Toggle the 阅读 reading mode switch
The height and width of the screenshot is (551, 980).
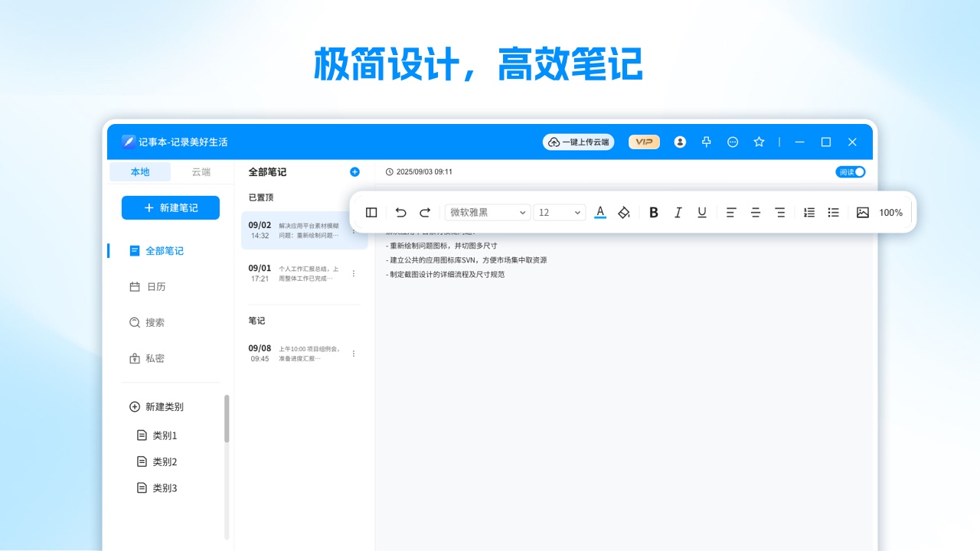click(x=850, y=171)
